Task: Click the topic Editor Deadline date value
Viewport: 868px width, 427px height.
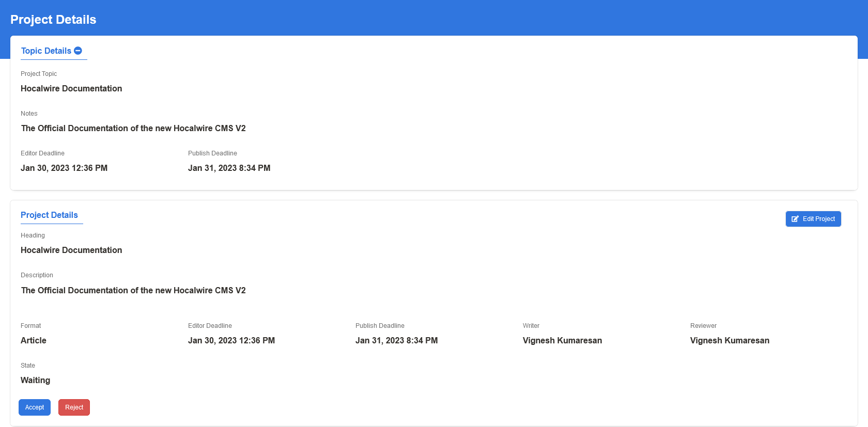Action: [64, 168]
